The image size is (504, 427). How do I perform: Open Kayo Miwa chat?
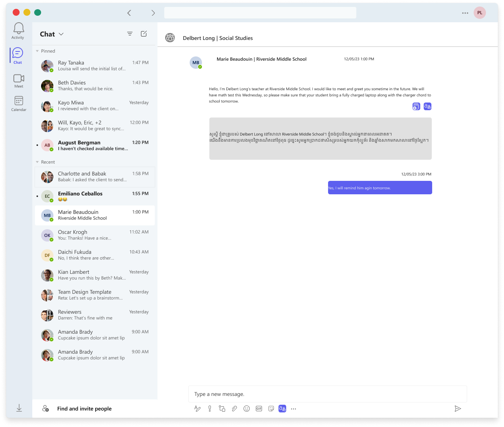click(x=95, y=106)
